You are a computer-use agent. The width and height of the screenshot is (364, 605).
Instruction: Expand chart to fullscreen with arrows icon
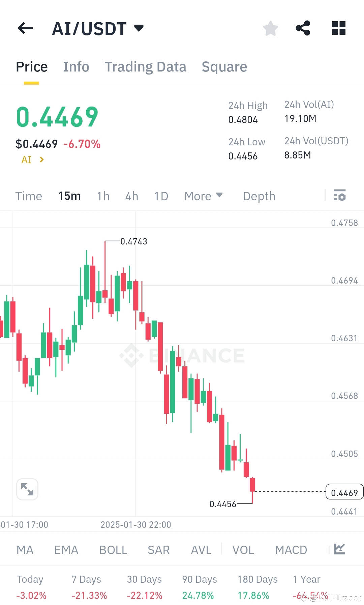point(27,489)
